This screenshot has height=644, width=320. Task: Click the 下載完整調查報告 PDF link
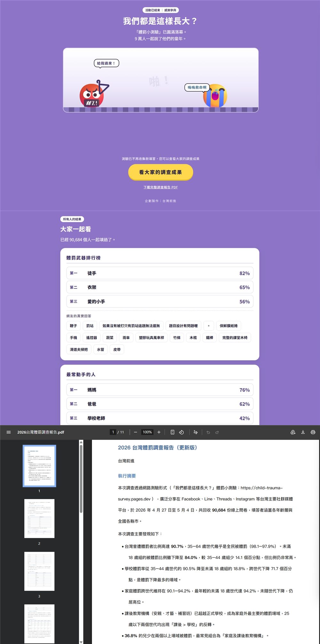tap(161, 187)
